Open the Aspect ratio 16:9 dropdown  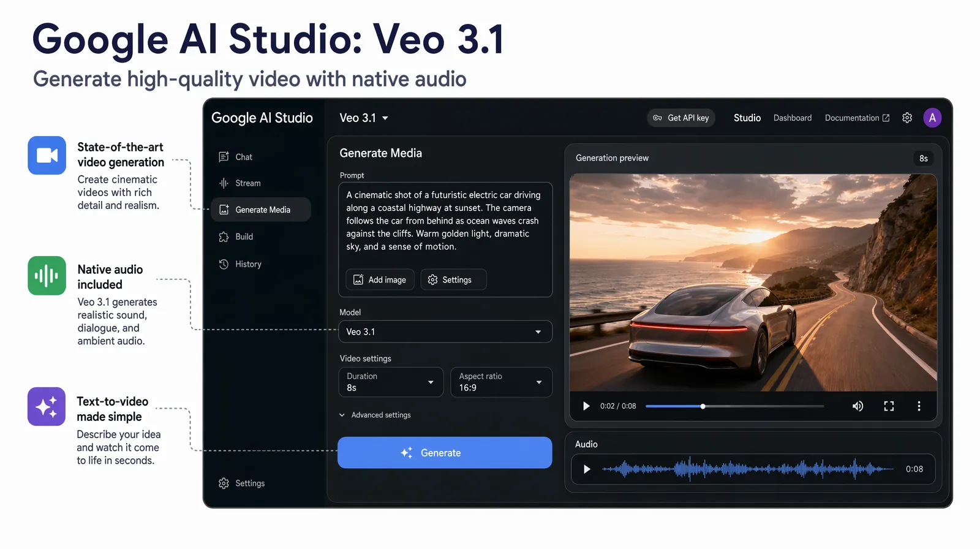[501, 382]
